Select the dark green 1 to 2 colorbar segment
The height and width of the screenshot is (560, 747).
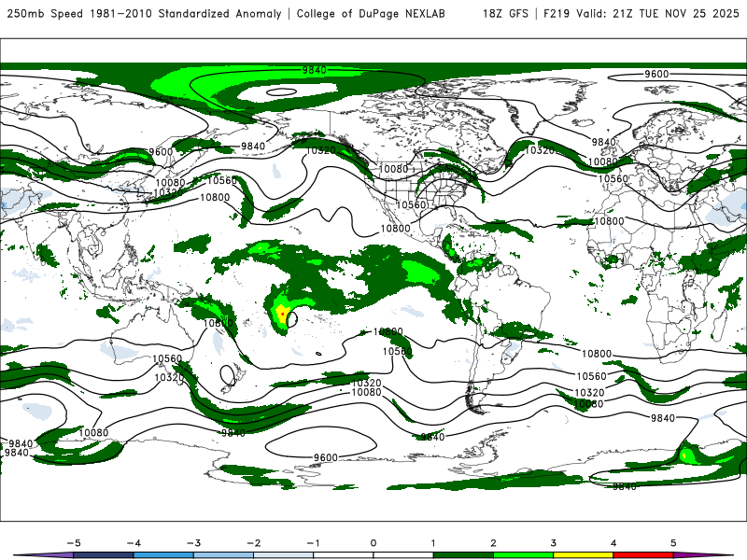[x=463, y=555]
